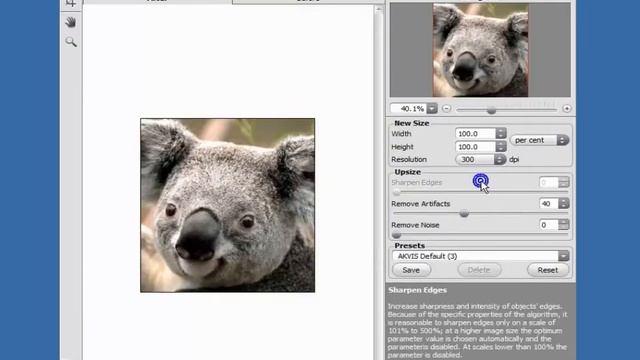
Task: Move the Remove Noise slider handle
Action: pyautogui.click(x=396, y=235)
